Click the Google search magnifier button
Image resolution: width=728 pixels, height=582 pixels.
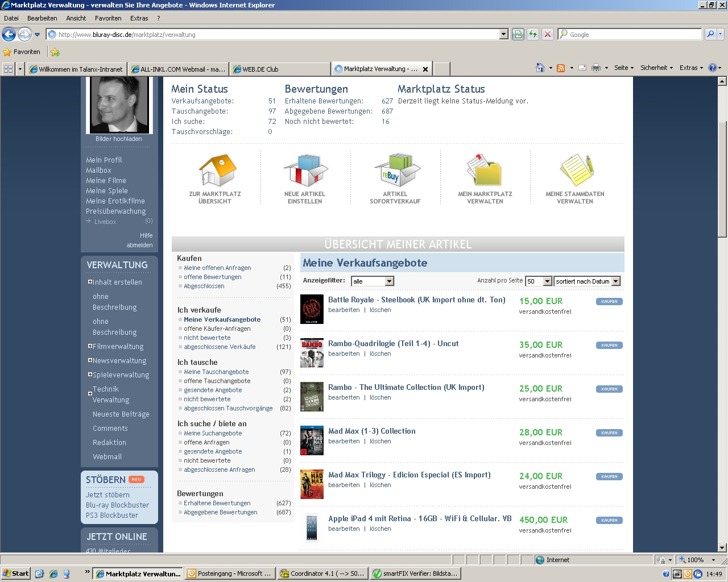point(710,34)
